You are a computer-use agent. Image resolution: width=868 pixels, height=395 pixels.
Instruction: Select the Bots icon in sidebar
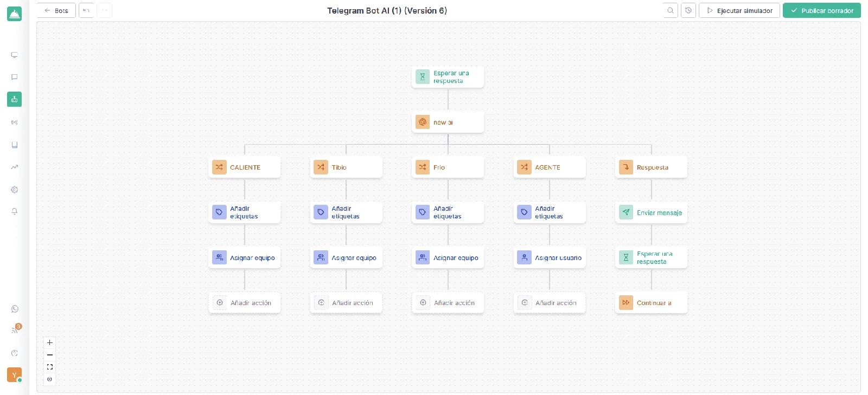pyautogui.click(x=15, y=99)
